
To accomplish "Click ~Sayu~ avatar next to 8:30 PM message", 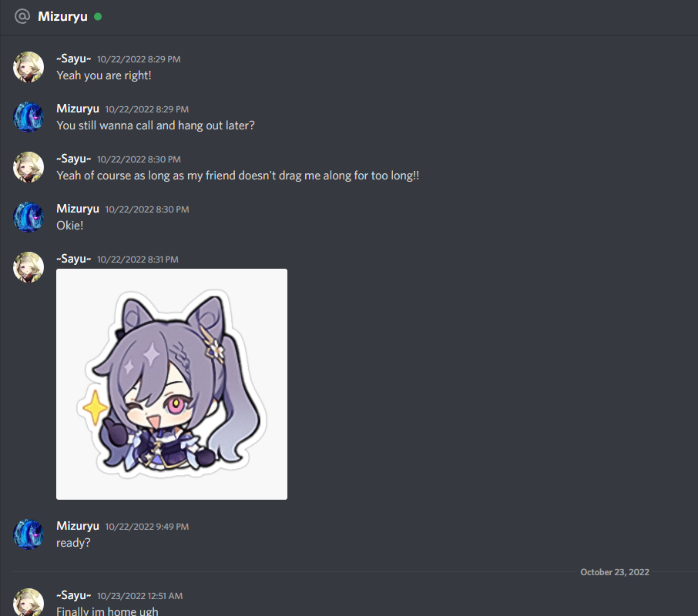I will click(x=29, y=167).
